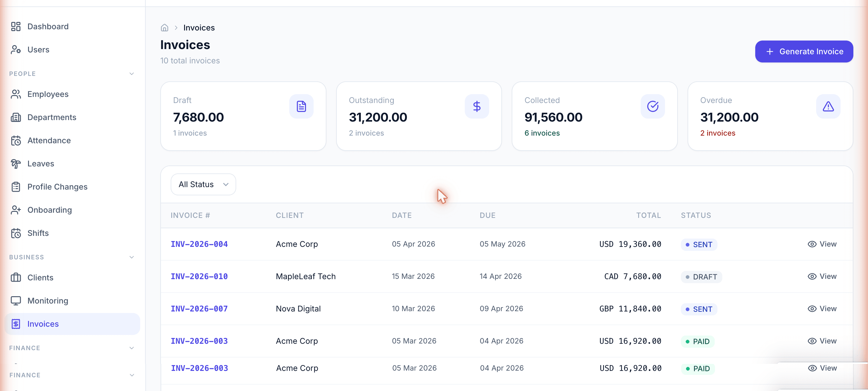Open the Dashboard menu item
The width and height of the screenshot is (868, 391).
point(72,26)
